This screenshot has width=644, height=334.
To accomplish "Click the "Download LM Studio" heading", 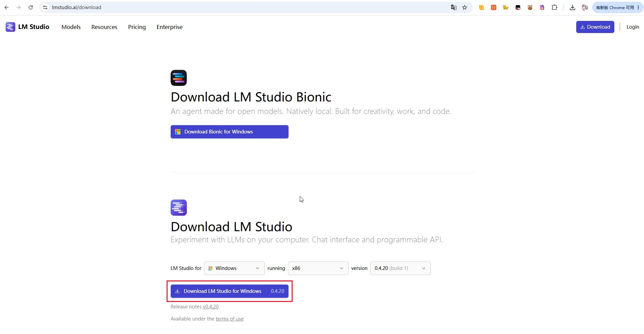I will (x=232, y=227).
